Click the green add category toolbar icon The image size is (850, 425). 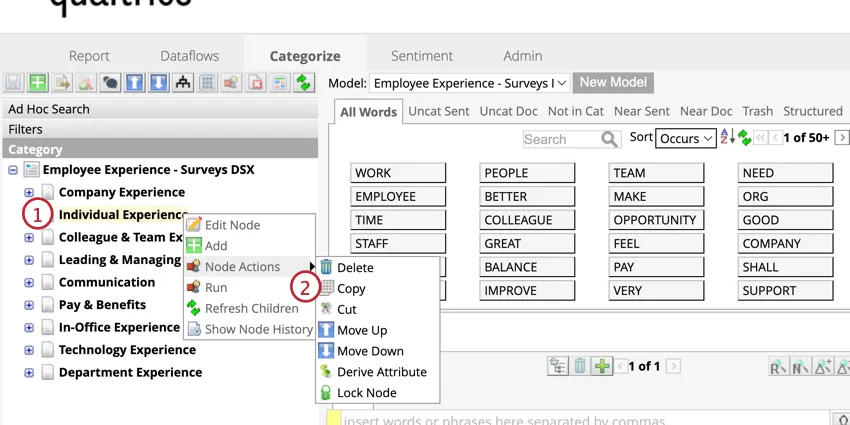click(x=38, y=83)
